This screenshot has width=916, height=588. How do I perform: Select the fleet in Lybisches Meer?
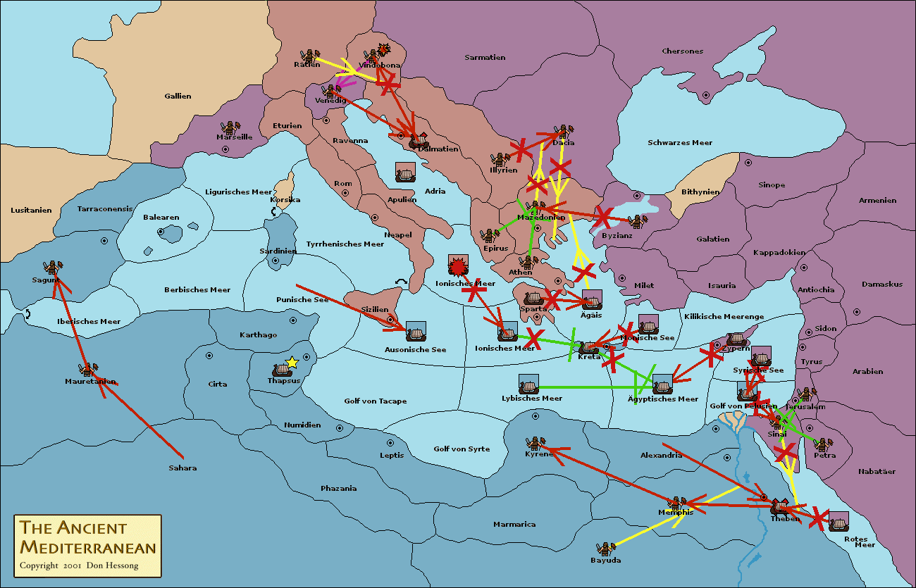pos(528,384)
